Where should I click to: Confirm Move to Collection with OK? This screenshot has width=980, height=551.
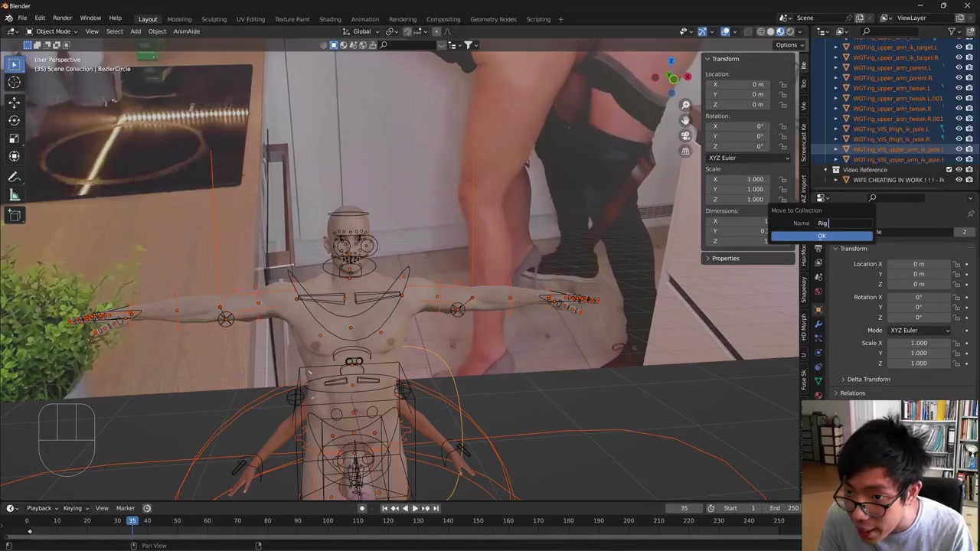821,236
